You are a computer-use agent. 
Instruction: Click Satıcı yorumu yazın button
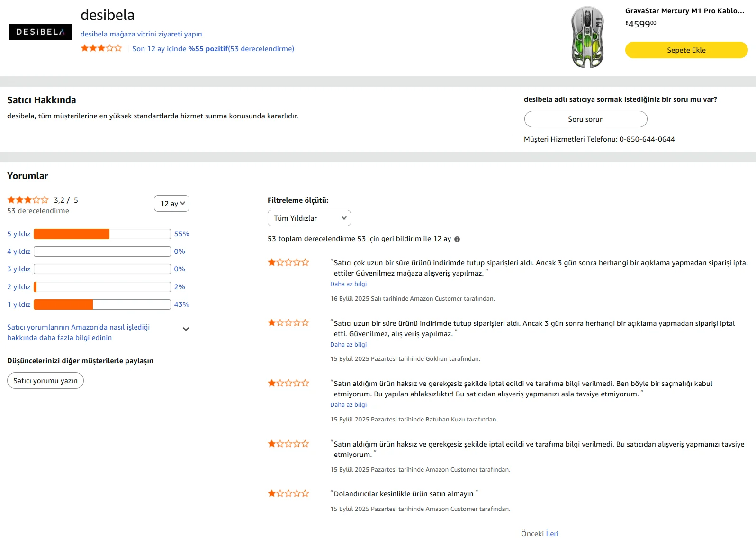[x=45, y=381]
